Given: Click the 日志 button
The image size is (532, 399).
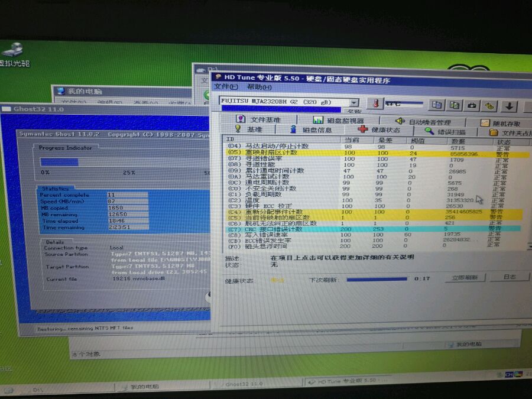Looking at the screenshot, I should coord(510,277).
